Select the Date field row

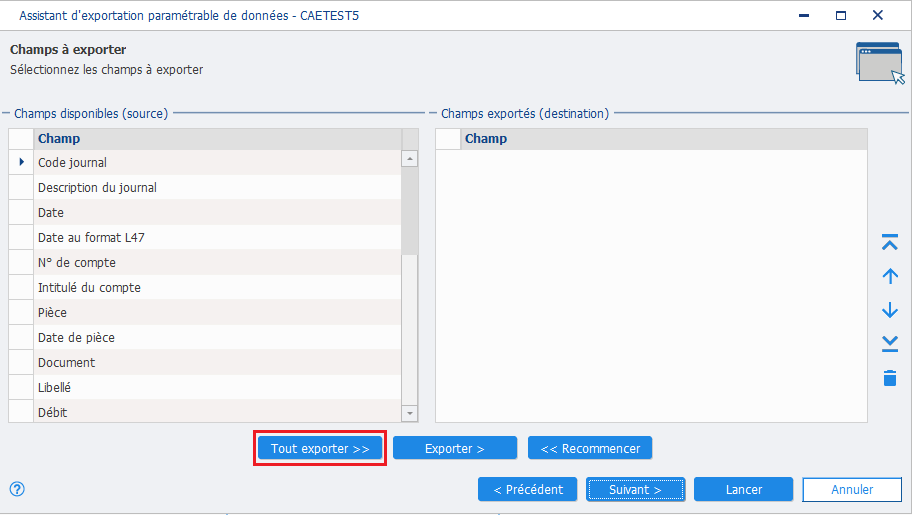click(218, 212)
